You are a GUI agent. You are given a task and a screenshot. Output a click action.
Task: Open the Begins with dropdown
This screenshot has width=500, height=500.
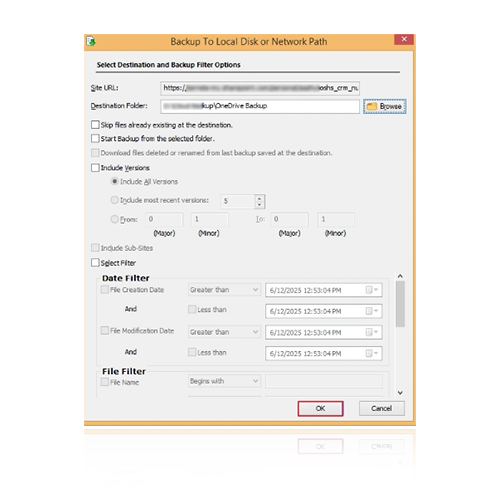point(224,381)
